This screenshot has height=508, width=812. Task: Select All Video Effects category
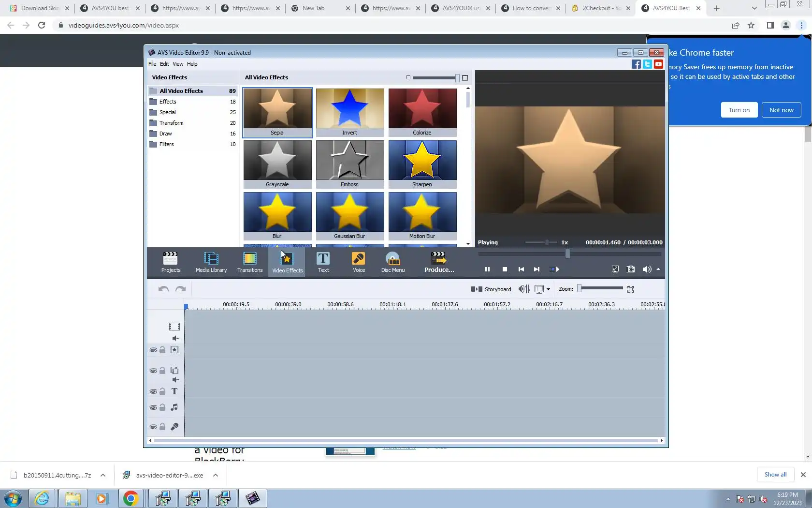[193, 91]
